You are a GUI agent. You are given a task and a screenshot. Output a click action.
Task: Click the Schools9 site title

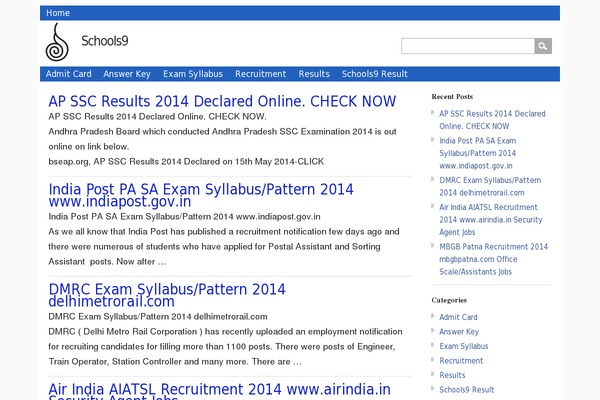pyautogui.click(x=104, y=41)
